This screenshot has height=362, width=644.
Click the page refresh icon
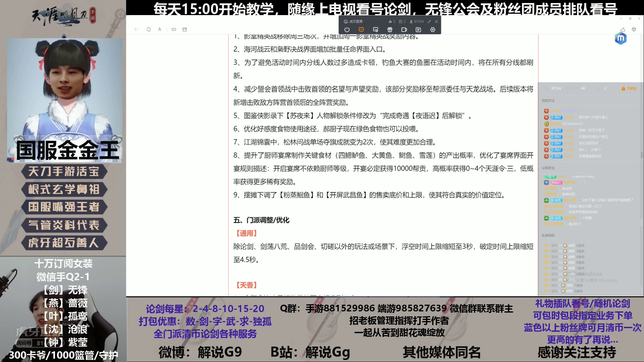pyautogui.click(x=149, y=29)
